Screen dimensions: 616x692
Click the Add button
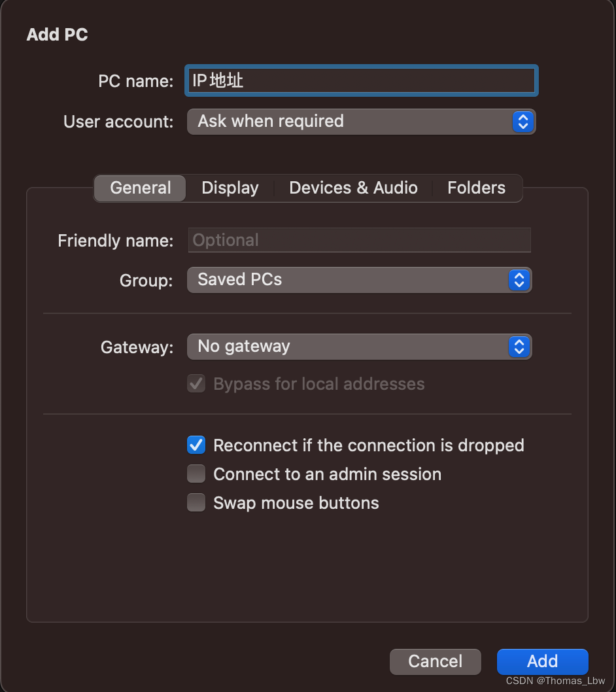click(x=542, y=661)
